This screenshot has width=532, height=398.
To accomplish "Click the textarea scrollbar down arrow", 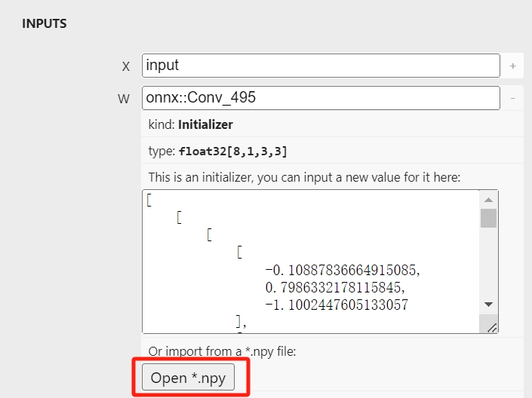I will click(488, 304).
